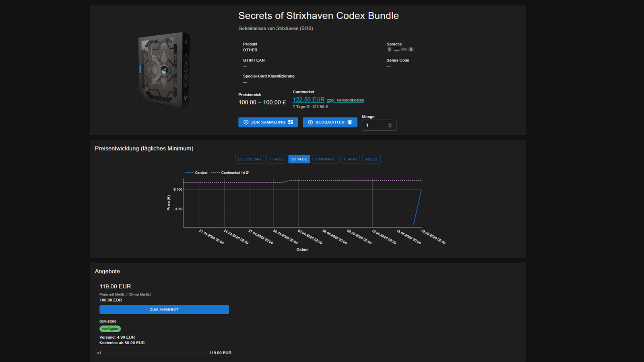This screenshot has width=644, height=362.
Task: Click the Preisentwicklung (tägliches Minimum) heading
Action: 144,148
